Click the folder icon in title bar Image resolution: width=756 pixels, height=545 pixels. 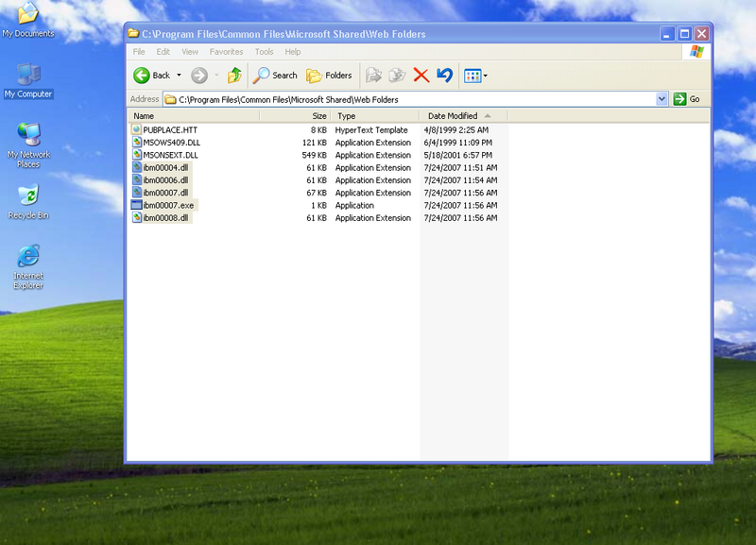133,34
